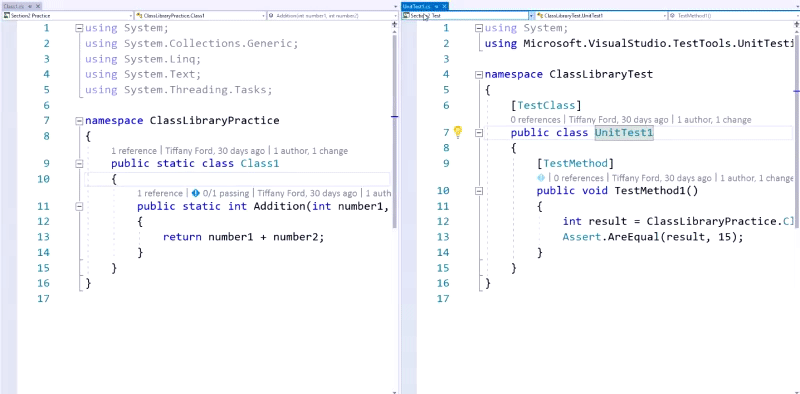Pin the UnitTest1.cs tab
The image size is (800, 394).
click(436, 6)
